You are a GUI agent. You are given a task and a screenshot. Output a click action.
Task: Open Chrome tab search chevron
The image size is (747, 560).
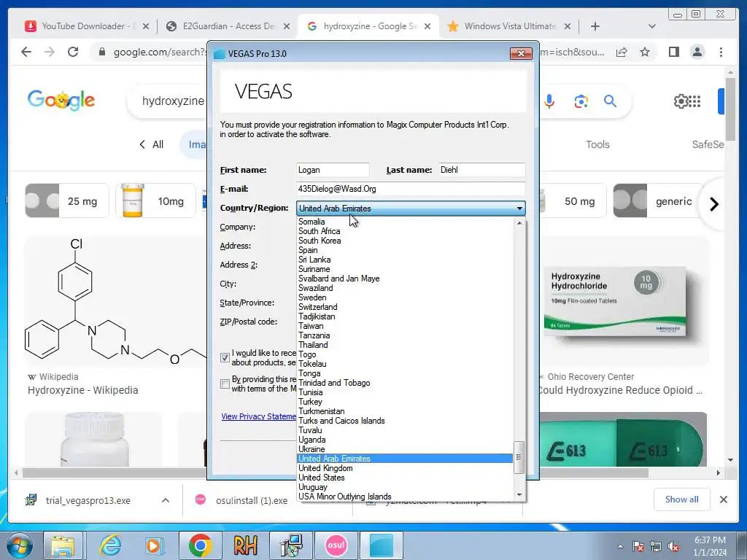[651, 26]
